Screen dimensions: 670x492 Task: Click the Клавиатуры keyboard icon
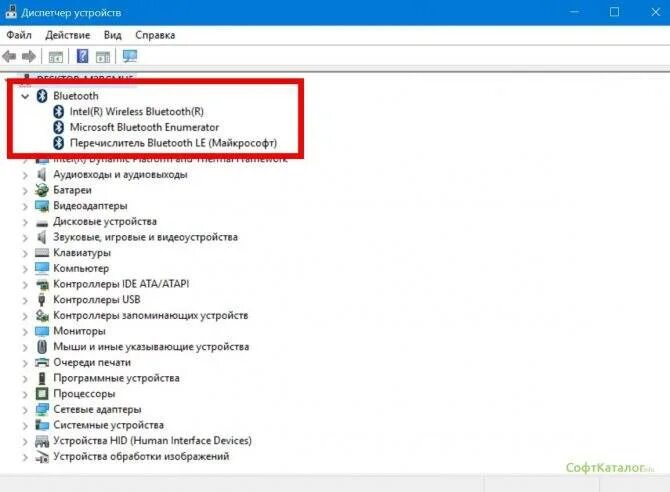coord(42,253)
